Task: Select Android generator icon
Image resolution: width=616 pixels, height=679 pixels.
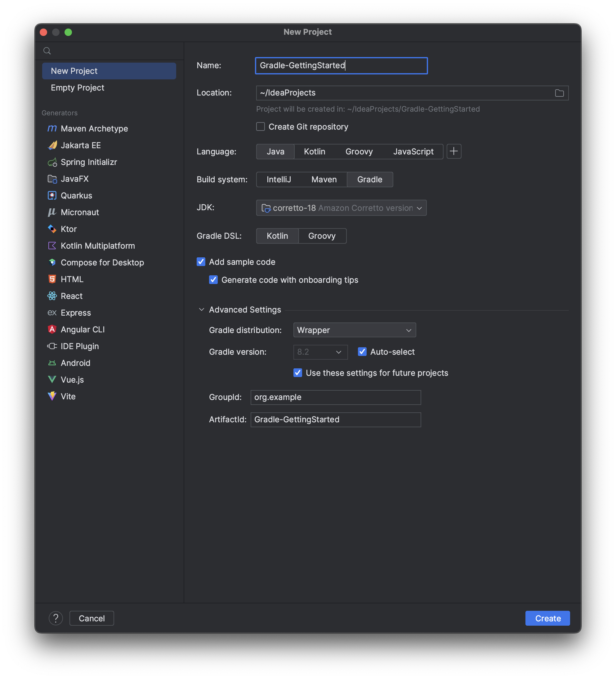Action: tap(52, 363)
